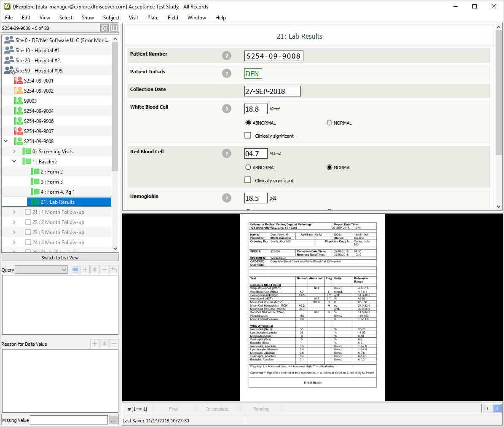This screenshot has height=427, width=504.
Task: Click the Collection Date input field
Action: pyautogui.click(x=272, y=91)
